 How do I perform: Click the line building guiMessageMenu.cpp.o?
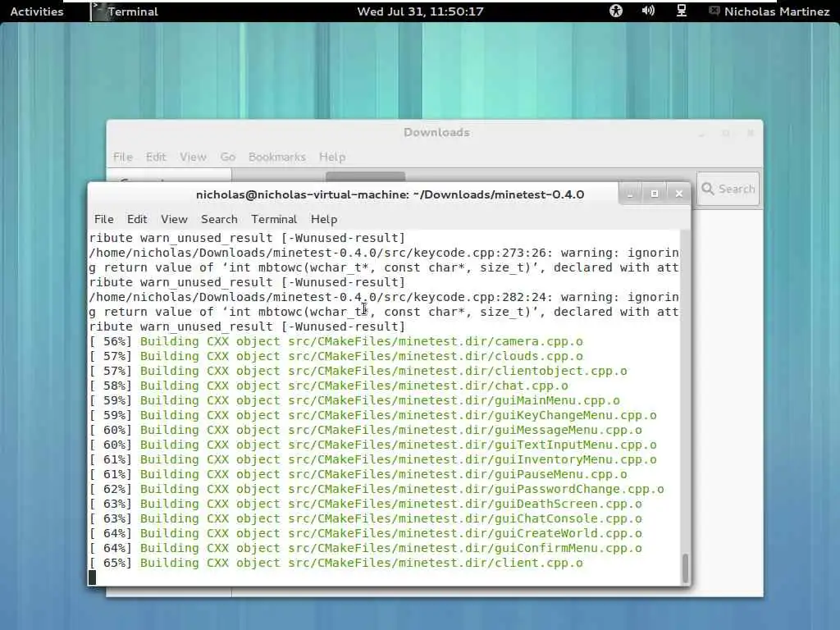365,430
